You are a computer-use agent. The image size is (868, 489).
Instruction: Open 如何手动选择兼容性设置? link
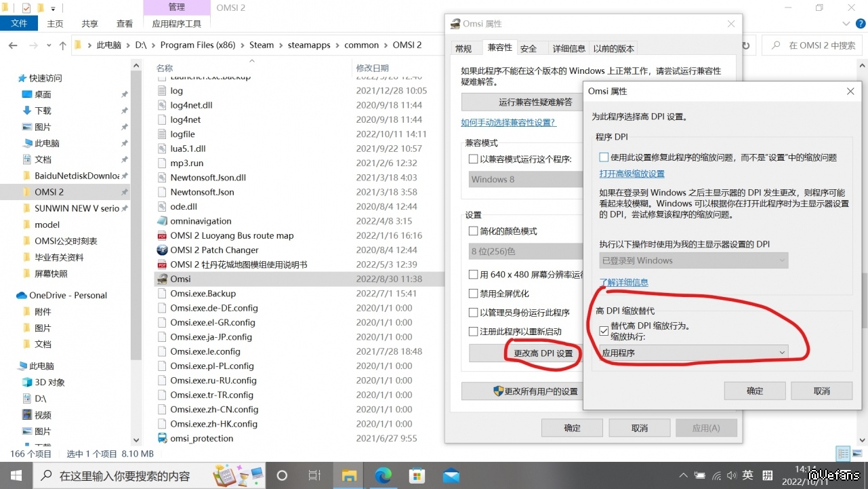tap(508, 123)
